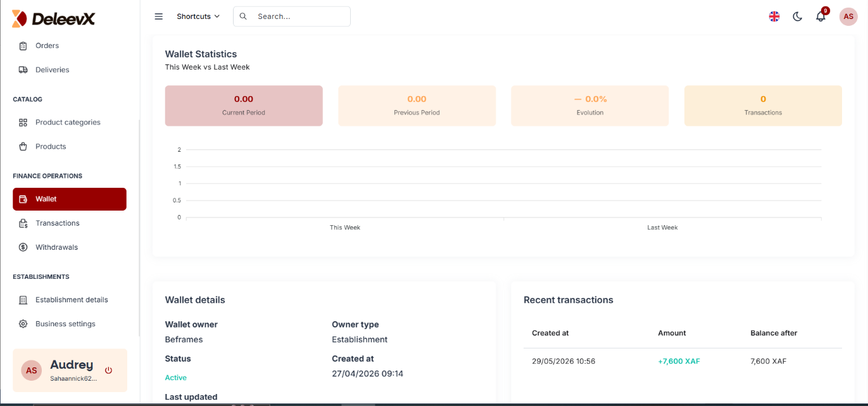868x406 pixels.
Task: Click the Search input field
Action: [292, 16]
